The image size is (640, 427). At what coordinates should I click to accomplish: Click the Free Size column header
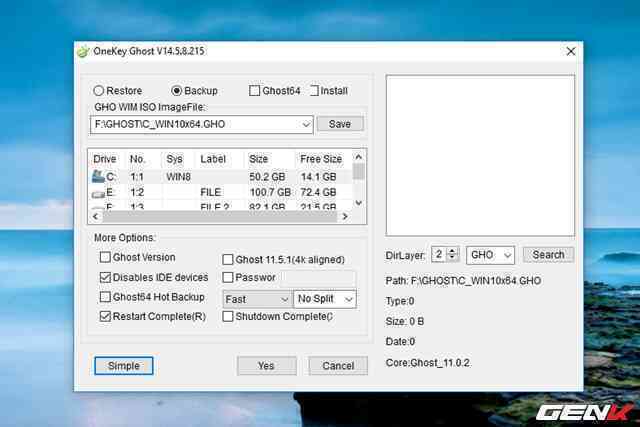(x=321, y=159)
